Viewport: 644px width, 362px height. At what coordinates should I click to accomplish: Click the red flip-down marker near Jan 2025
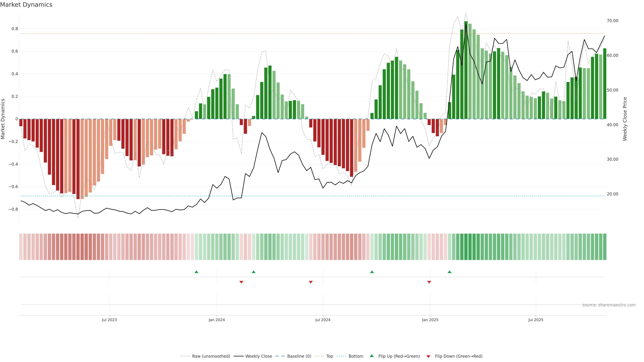coord(429,282)
